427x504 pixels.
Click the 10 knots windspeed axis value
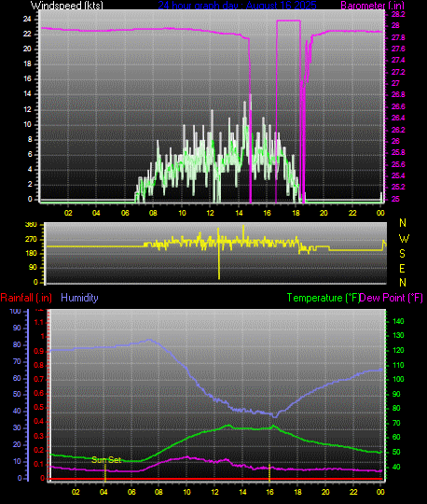click(27, 124)
